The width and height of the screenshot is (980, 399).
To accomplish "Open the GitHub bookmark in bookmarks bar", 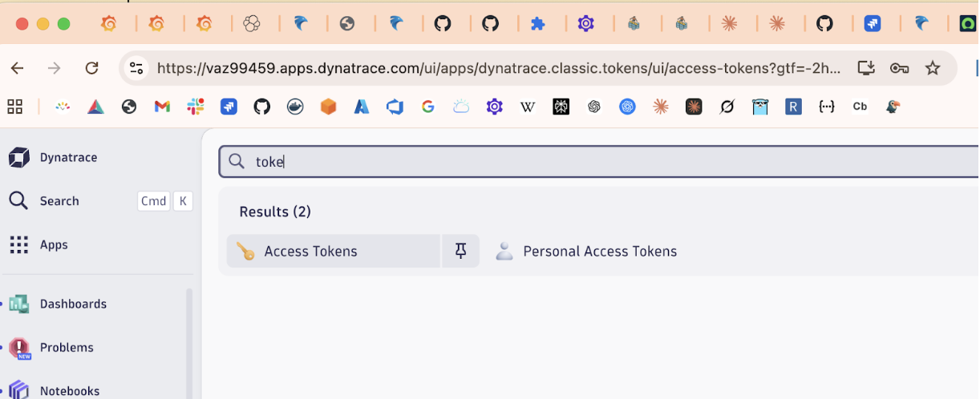I will tap(262, 107).
